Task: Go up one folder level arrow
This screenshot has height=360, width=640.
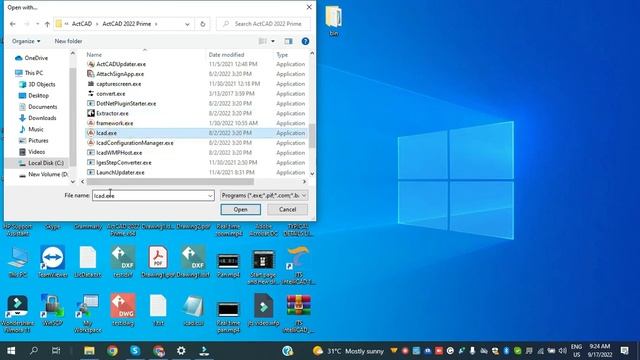Action: [47, 24]
